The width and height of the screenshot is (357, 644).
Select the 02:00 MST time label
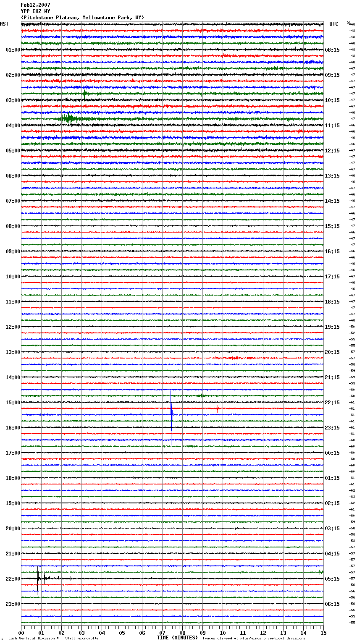coord(13,75)
